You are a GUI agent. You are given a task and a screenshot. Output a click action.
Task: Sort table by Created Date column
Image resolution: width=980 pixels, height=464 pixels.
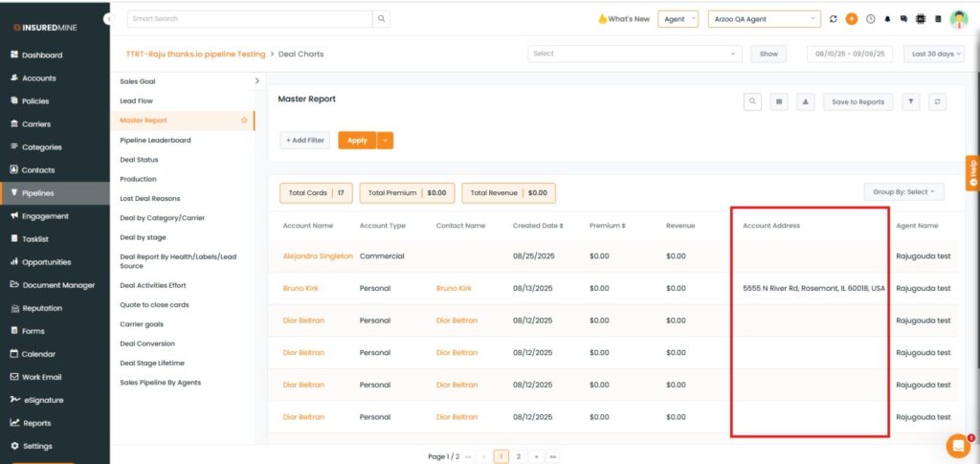coord(538,226)
